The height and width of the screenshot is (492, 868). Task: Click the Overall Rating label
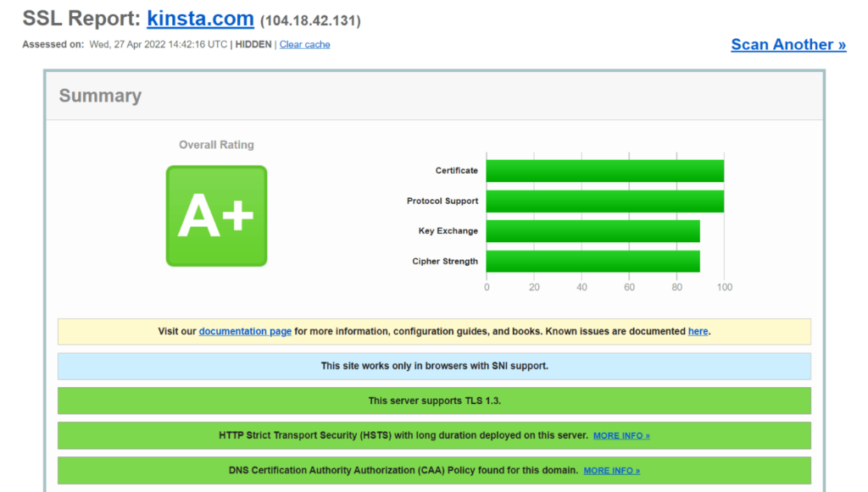[x=216, y=145]
